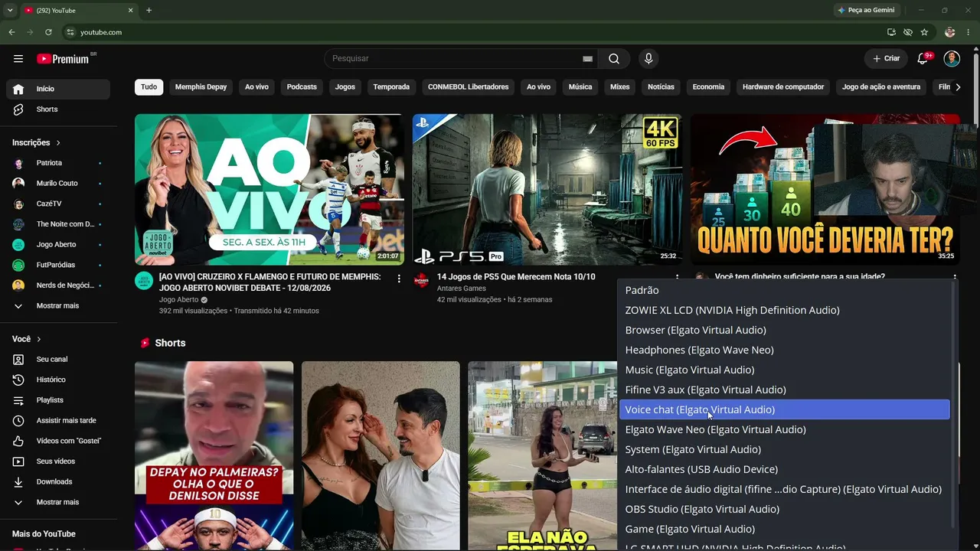The image size is (980, 551).
Task: Go to Shorts in the sidebar
Action: [58, 109]
